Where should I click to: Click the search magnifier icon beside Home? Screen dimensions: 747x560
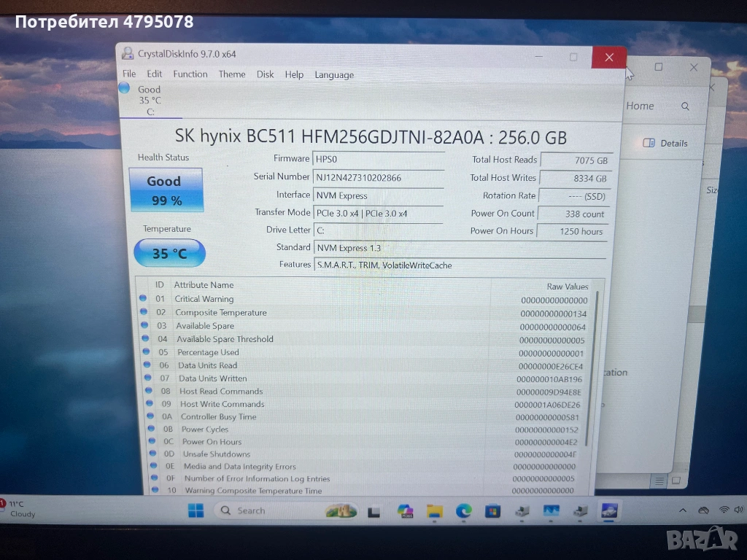click(x=685, y=106)
